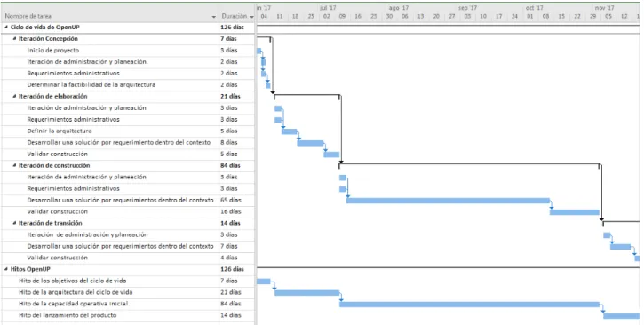This screenshot has height=325, width=644.
Task: Click the Hito de la arquitectura Gantt bar
Action: (306, 293)
